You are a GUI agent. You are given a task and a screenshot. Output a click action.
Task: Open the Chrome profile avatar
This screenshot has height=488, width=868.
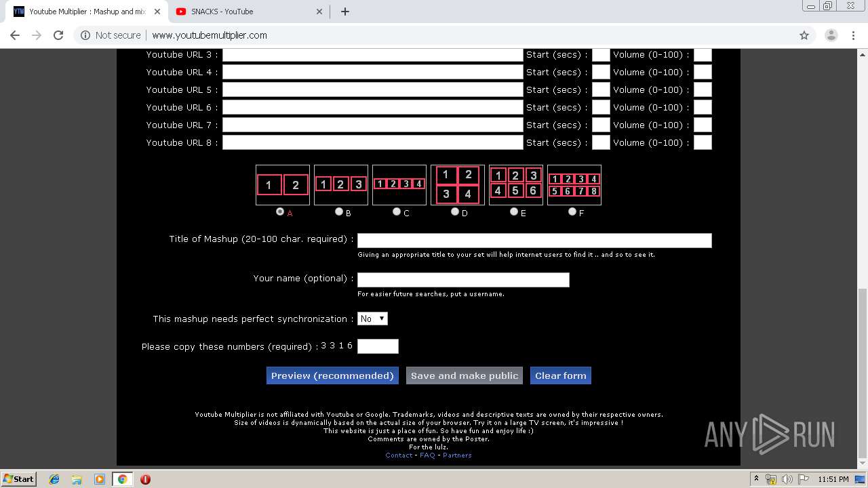point(831,35)
